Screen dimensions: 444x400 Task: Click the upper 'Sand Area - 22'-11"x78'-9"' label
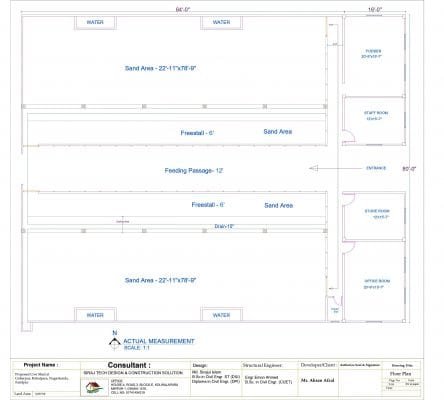click(160, 68)
